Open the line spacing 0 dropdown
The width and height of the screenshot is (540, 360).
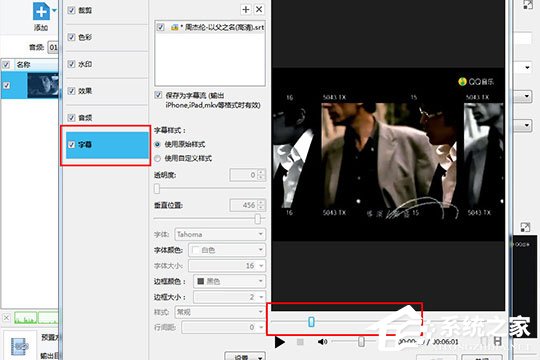click(224, 327)
